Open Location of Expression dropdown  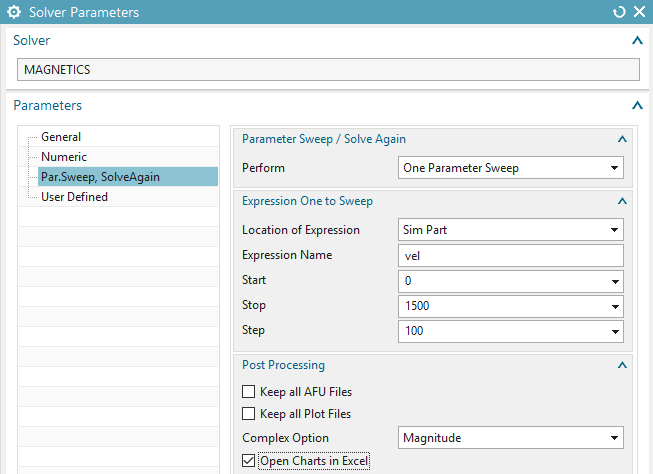(x=510, y=230)
